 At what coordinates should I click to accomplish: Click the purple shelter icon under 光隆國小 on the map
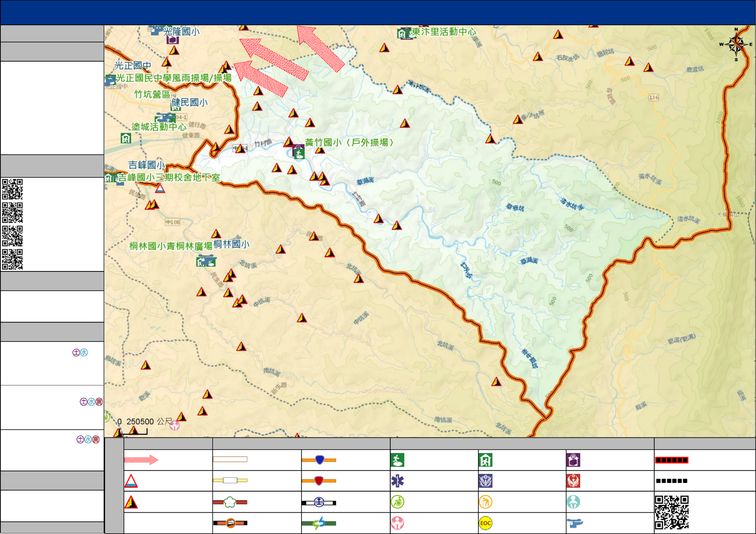coord(172,39)
